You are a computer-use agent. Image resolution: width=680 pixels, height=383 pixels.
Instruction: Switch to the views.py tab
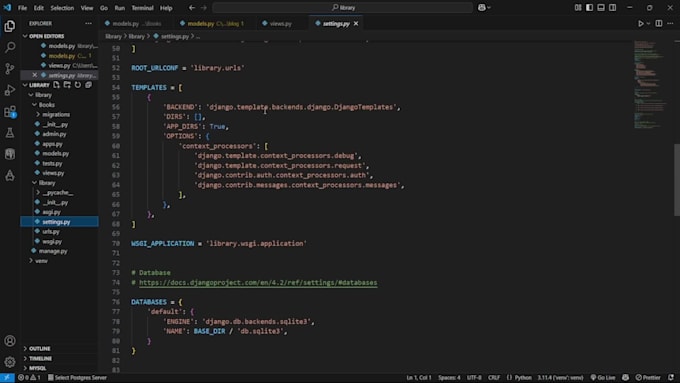tap(280, 23)
